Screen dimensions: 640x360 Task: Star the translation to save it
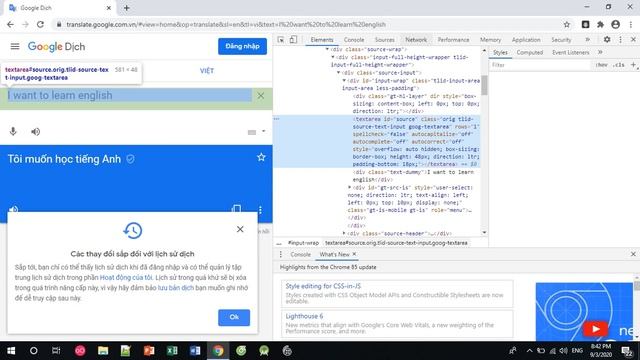point(261,157)
